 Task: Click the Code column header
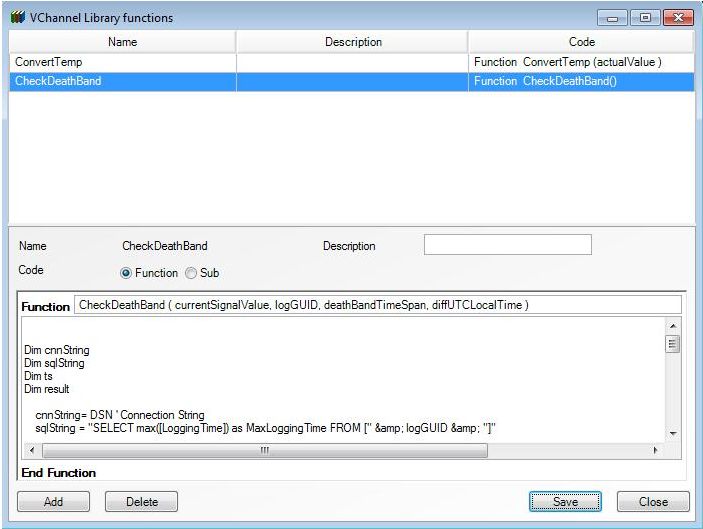pyautogui.click(x=581, y=42)
